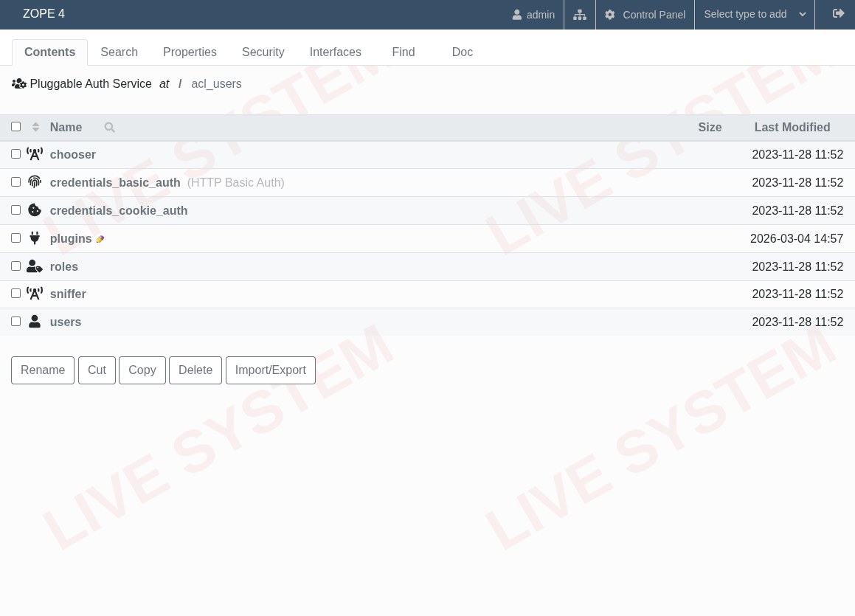This screenshot has height=616, width=855.
Task: Click the pencil edit icon next to plugins
Action: pos(100,239)
